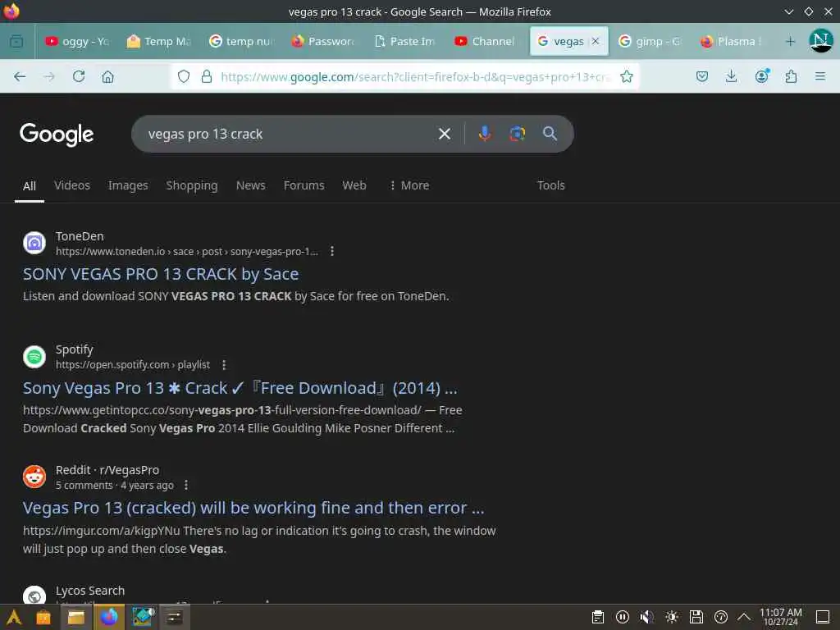This screenshot has height=630, width=840.
Task: Switch to the oggy YouTube browser tab
Action: click(76, 41)
